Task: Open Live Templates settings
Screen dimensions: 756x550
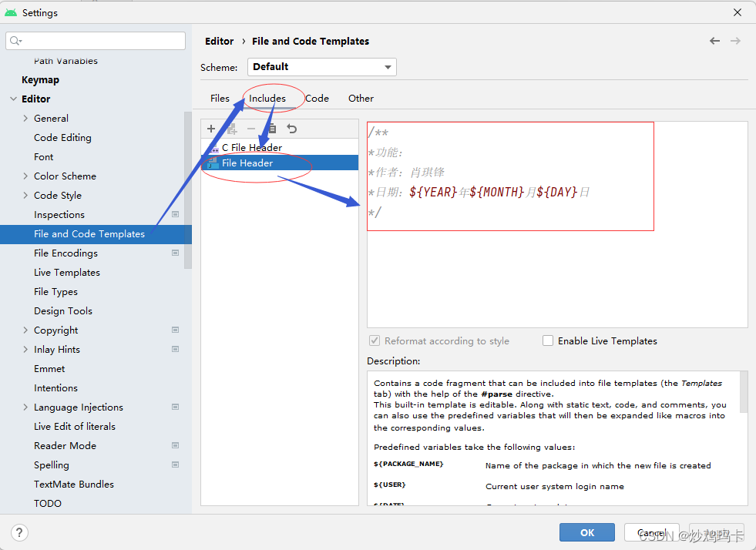Action: (67, 273)
